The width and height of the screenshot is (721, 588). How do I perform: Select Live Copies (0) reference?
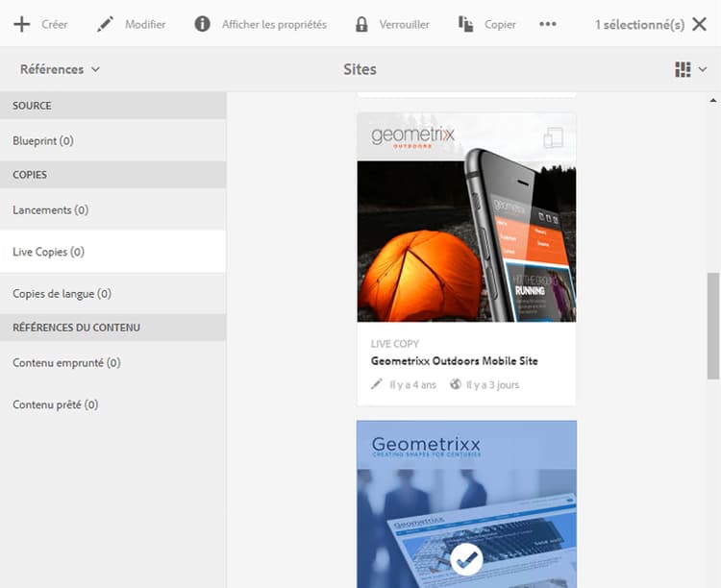112,252
